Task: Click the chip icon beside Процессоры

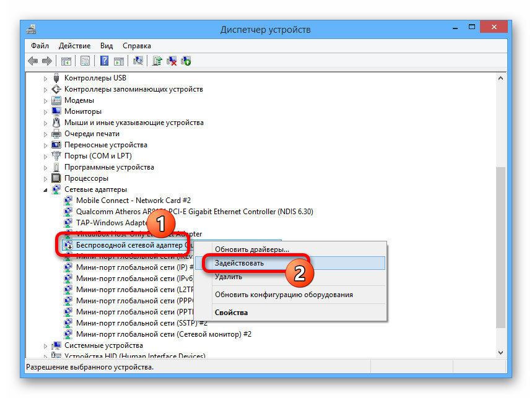Action: click(x=56, y=178)
